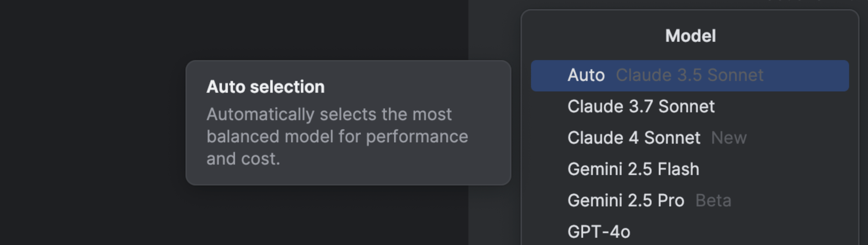Select the Auto model option
The height and width of the screenshot is (245, 868).
(690, 76)
